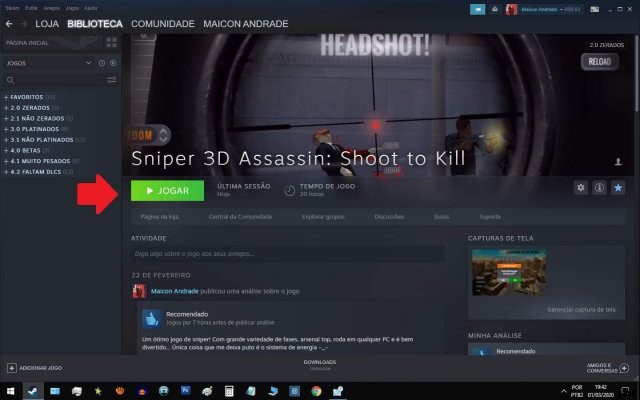Open the Discussões game tab

[x=389, y=216]
